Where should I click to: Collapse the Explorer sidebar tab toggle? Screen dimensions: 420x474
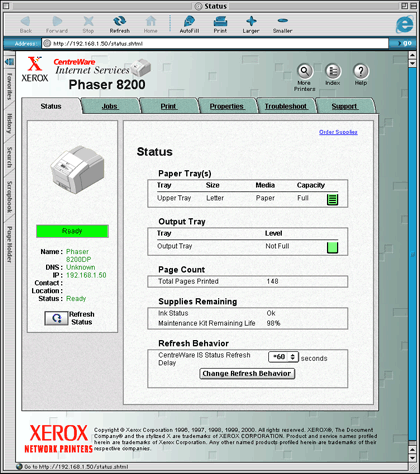coord(9,62)
